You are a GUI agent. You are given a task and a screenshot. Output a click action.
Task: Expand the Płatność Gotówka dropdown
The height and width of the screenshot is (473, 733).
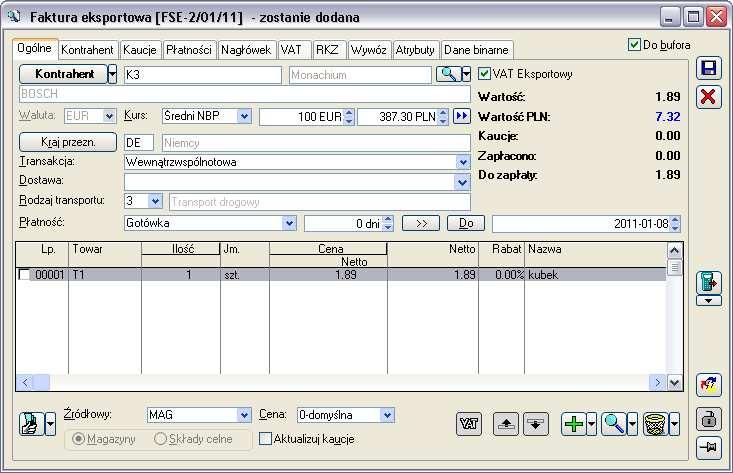pyautogui.click(x=289, y=223)
